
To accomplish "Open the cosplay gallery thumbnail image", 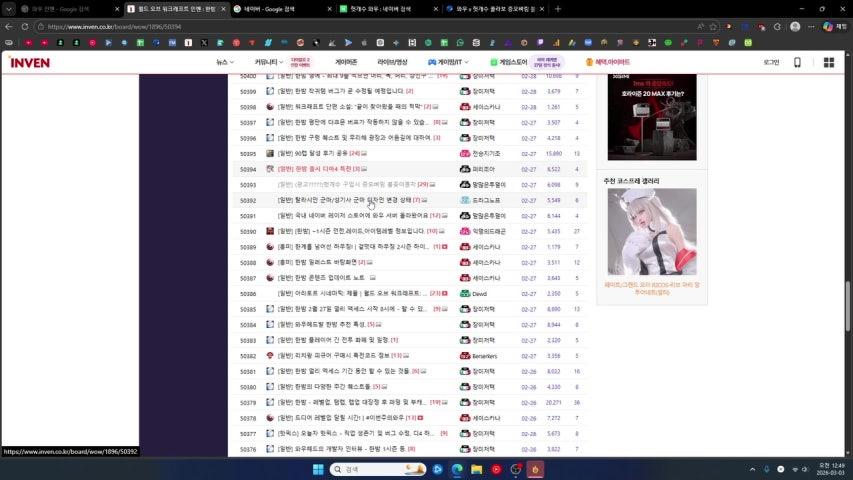I will click(x=652, y=232).
